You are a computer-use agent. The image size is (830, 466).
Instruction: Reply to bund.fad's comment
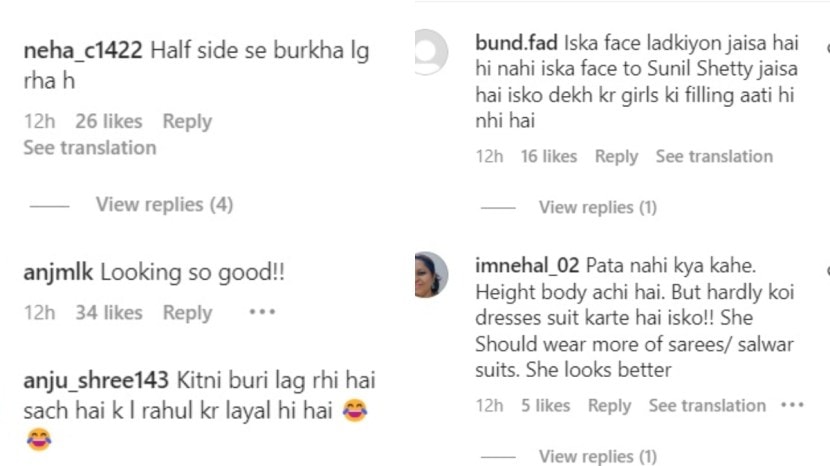pos(616,156)
